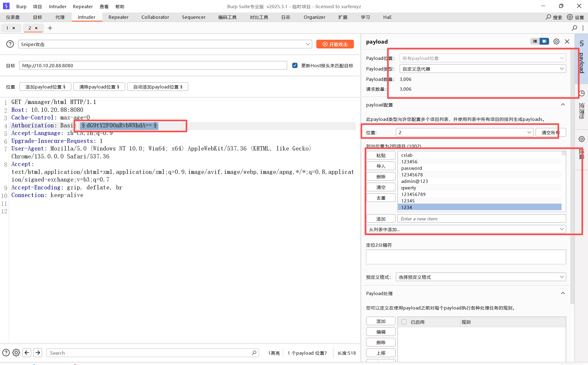Open help for the attack type

click(x=10, y=44)
